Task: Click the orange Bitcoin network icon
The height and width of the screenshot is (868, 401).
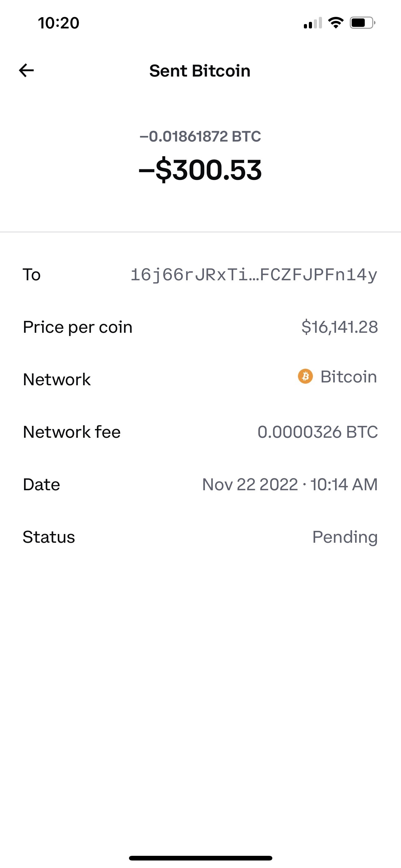Action: 305,376
